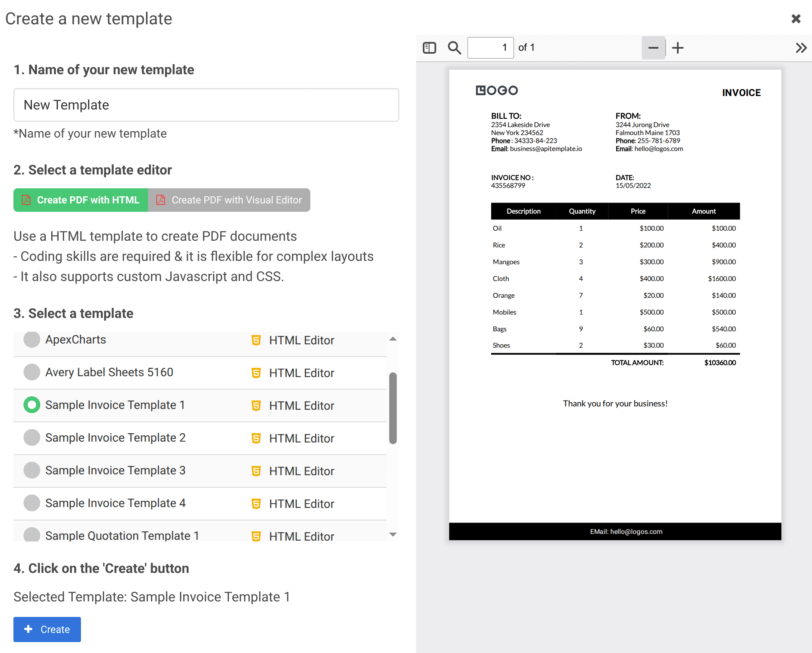Image resolution: width=812 pixels, height=653 pixels.
Task: Zoom in with the plus icon
Action: (678, 48)
